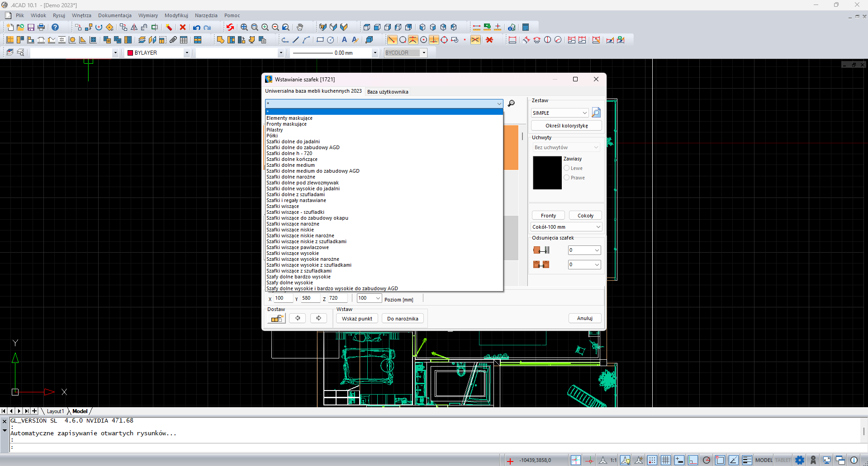Click the Print icon
The width and height of the screenshot is (868, 466).
[41, 28]
